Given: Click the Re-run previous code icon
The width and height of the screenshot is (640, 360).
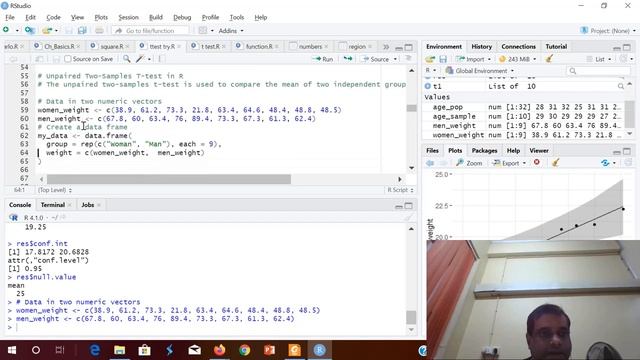Looking at the screenshot, I should tap(348, 59).
